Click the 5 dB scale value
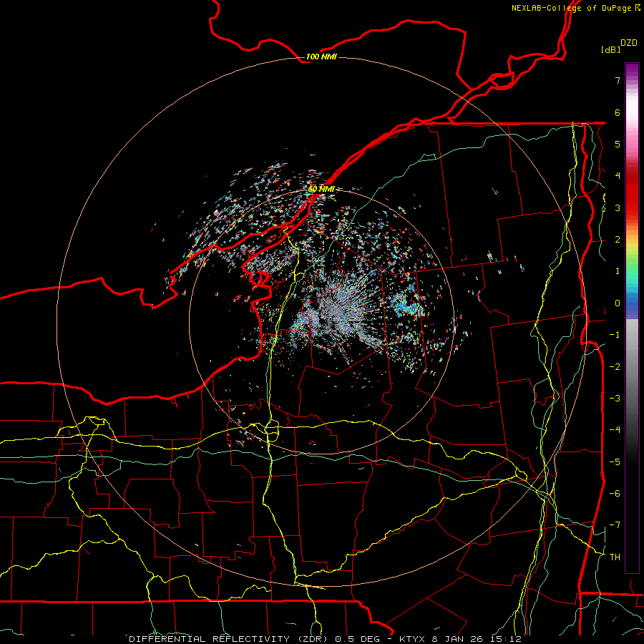Viewport: 644px width, 644px height. [x=618, y=144]
